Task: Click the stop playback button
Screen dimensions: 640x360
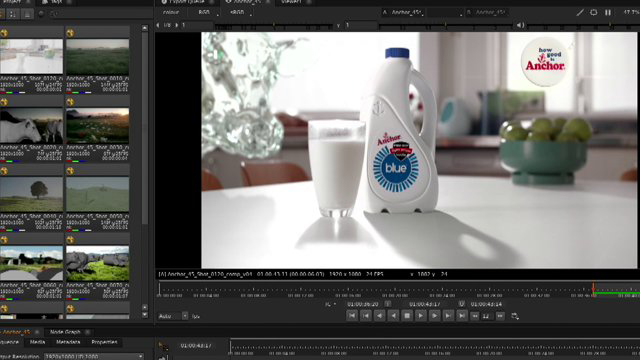Action: coord(407,316)
